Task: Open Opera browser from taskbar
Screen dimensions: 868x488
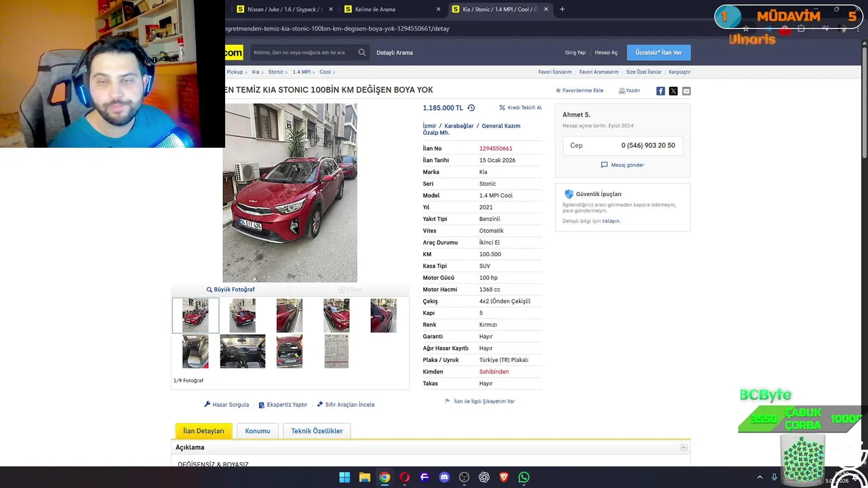Action: (405, 477)
